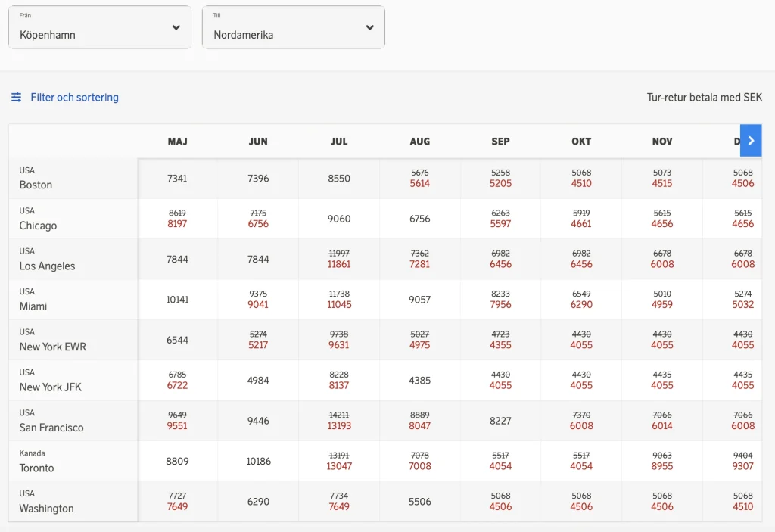The height and width of the screenshot is (532, 775).
Task: Choose Miami October price 6290
Action: (581, 304)
